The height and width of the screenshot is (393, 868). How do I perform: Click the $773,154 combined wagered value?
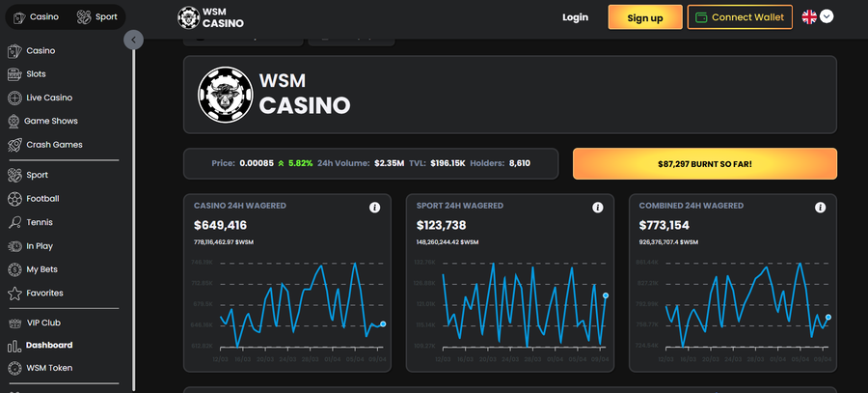pos(665,226)
